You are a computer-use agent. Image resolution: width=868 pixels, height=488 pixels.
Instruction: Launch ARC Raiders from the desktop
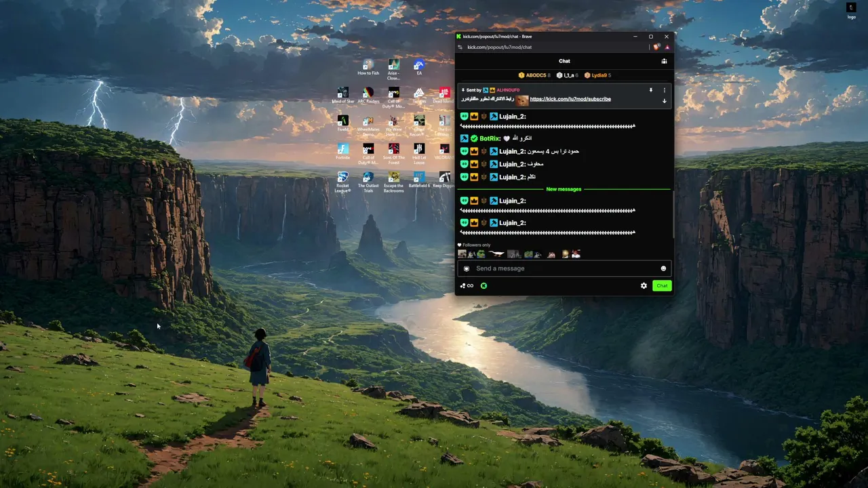[368, 96]
